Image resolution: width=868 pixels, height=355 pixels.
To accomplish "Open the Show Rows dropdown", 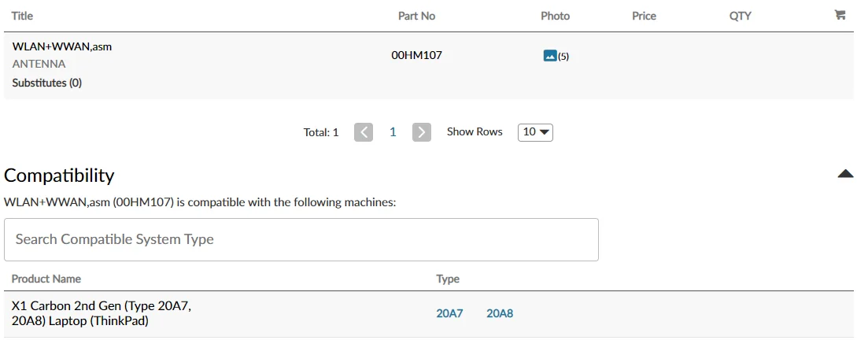I will 535,132.
